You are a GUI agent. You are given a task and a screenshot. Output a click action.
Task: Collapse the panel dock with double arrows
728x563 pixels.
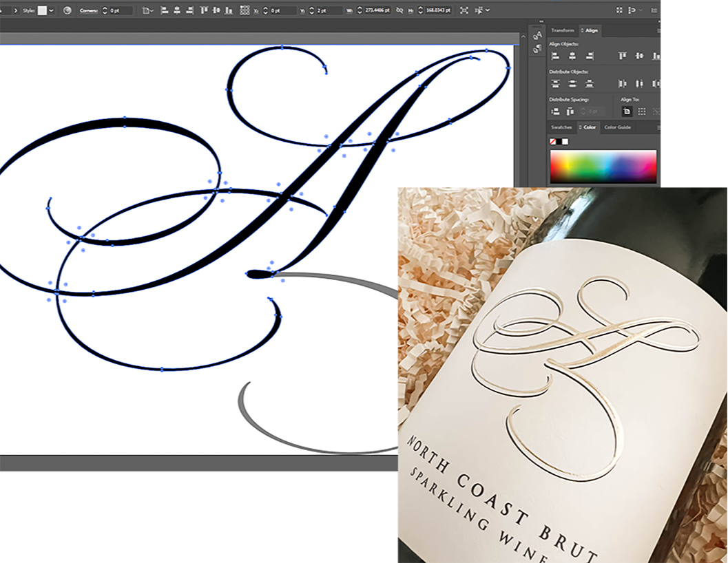(x=541, y=21)
